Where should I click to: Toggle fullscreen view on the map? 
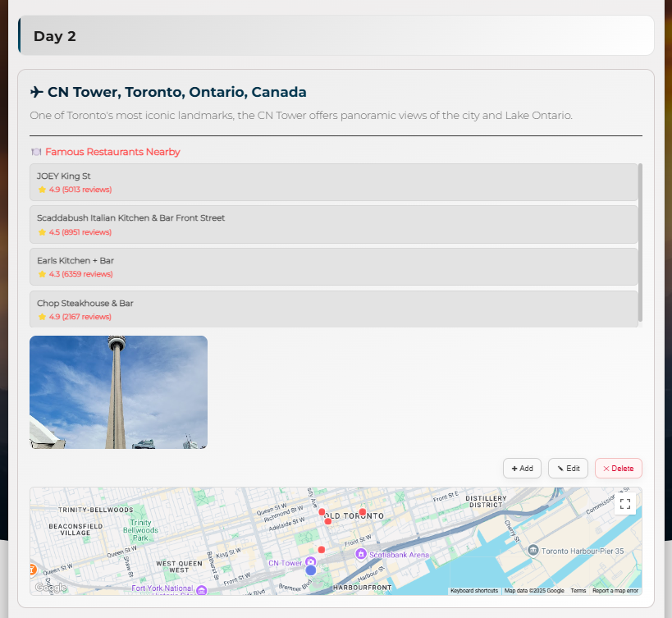coord(625,504)
